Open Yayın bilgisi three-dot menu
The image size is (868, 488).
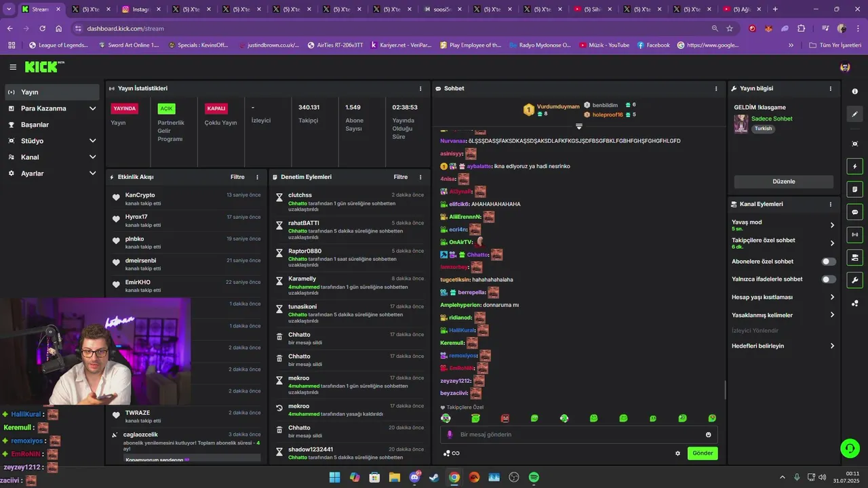pyautogui.click(x=831, y=89)
